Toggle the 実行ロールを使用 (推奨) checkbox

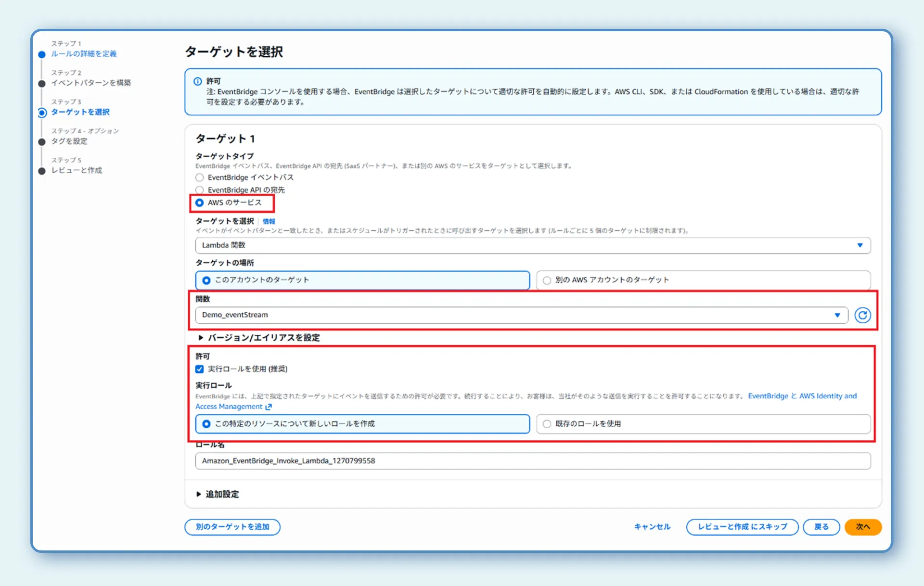click(x=200, y=369)
